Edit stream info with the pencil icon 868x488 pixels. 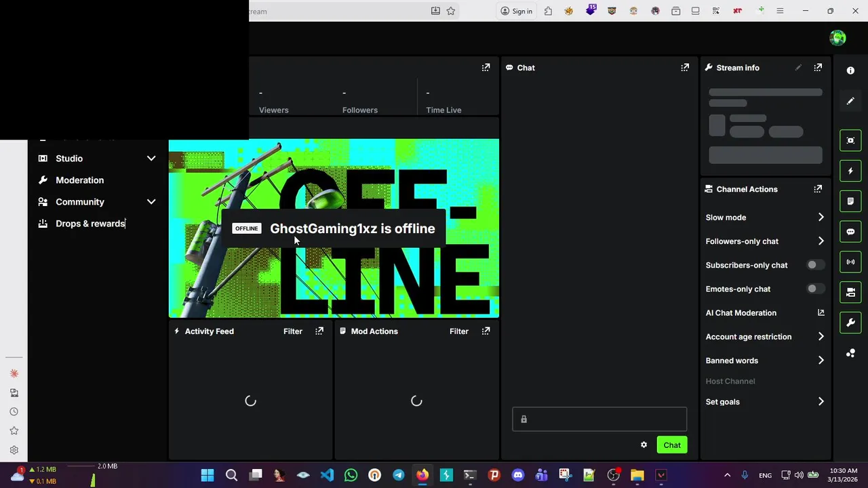coord(798,68)
